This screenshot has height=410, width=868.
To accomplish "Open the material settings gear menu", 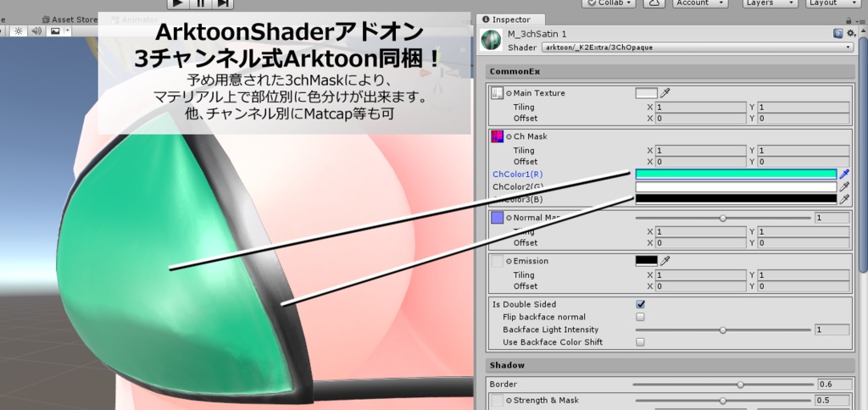I will coord(850,34).
